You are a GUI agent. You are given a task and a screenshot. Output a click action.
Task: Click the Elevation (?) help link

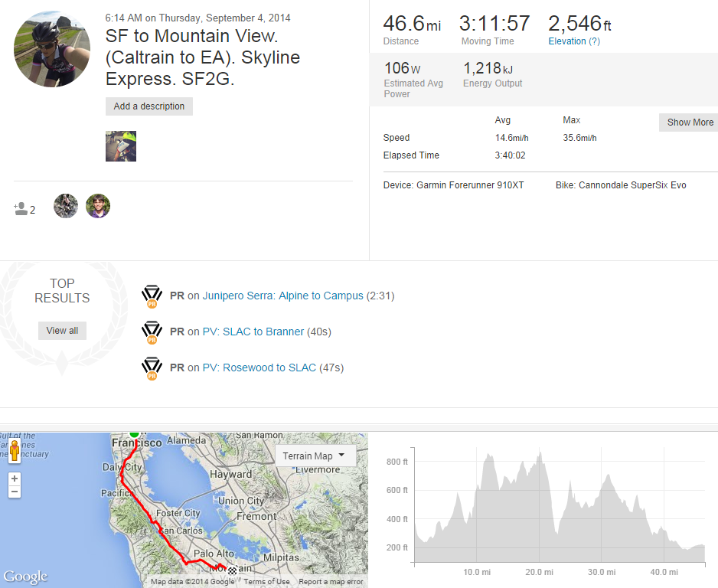[573, 41]
